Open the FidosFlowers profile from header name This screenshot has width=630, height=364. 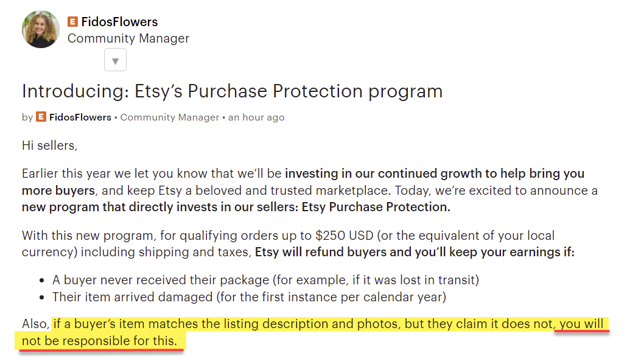point(119,22)
